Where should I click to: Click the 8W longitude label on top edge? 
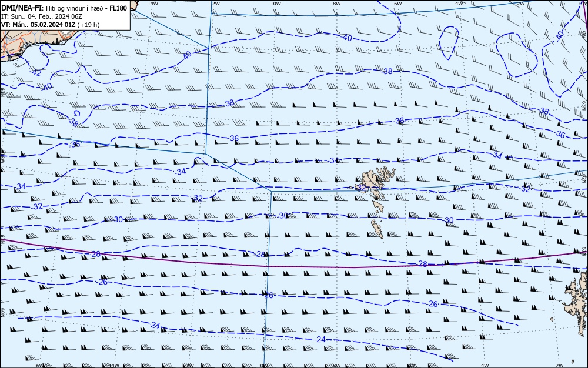[x=336, y=3]
